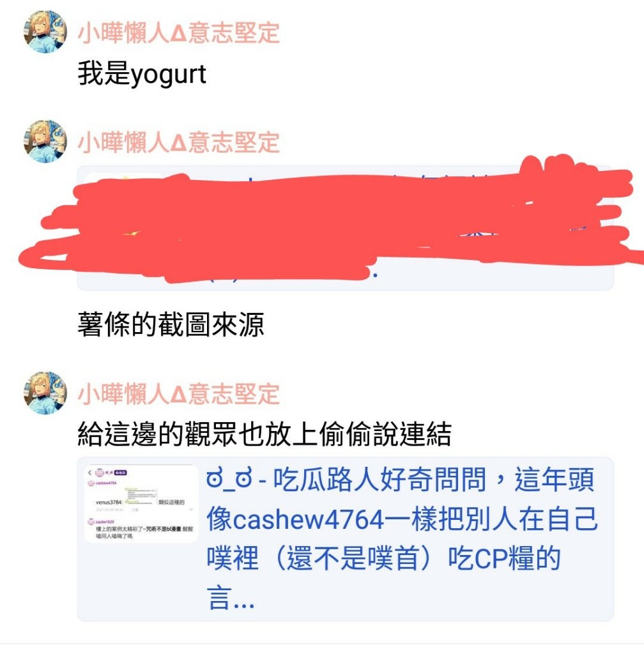This screenshot has width=644, height=654.
Task: Open the link preview thumbnail image
Action: click(x=141, y=504)
